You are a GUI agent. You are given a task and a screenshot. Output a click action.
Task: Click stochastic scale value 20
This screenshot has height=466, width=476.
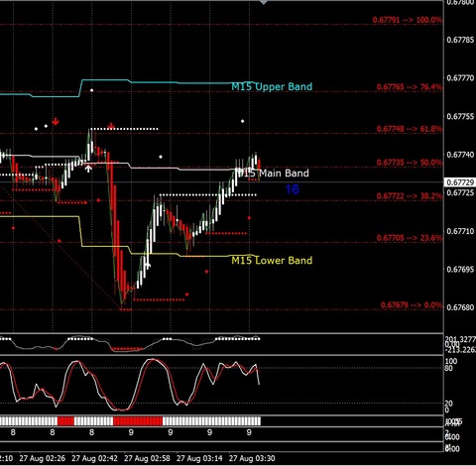[x=449, y=404]
